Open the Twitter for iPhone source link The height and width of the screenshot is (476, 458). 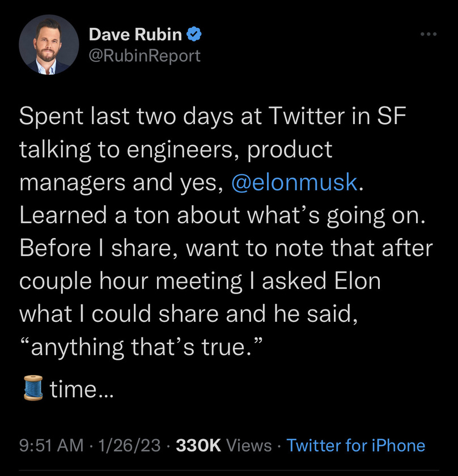[x=355, y=445]
